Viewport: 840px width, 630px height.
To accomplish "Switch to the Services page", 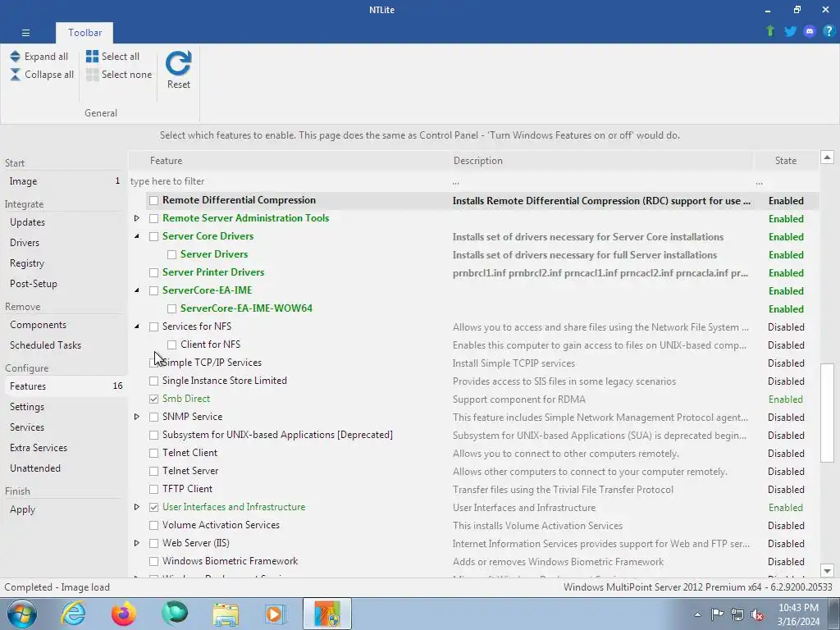I will click(64, 427).
